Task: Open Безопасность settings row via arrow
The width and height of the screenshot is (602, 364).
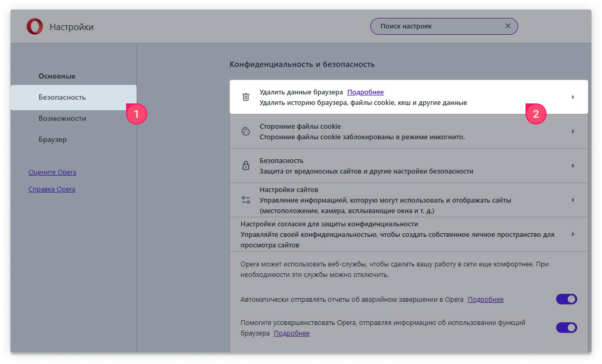Action: pos(572,166)
